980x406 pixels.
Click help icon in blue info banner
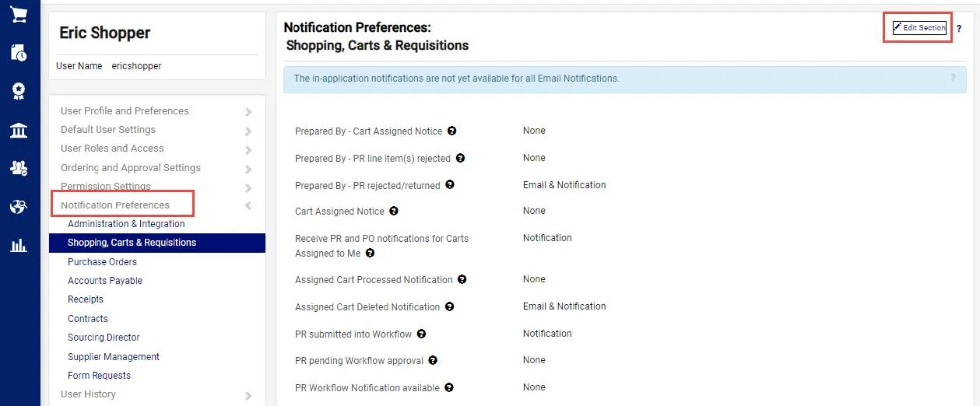953,78
